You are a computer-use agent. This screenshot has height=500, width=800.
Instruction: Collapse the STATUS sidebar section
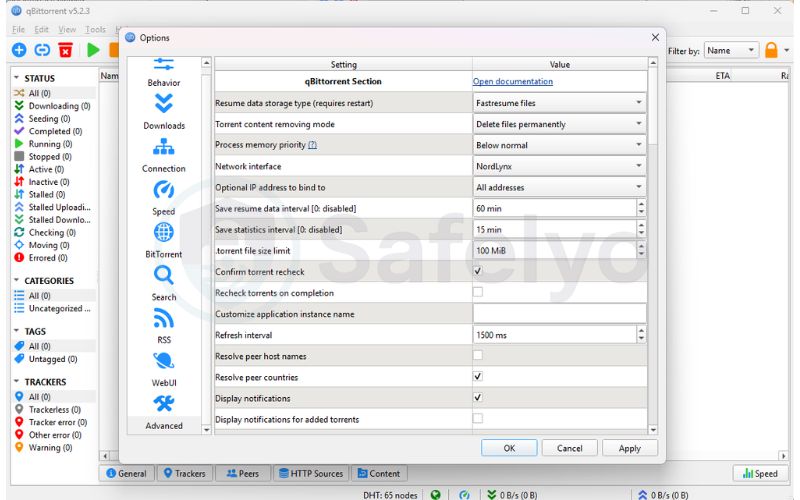coord(16,78)
